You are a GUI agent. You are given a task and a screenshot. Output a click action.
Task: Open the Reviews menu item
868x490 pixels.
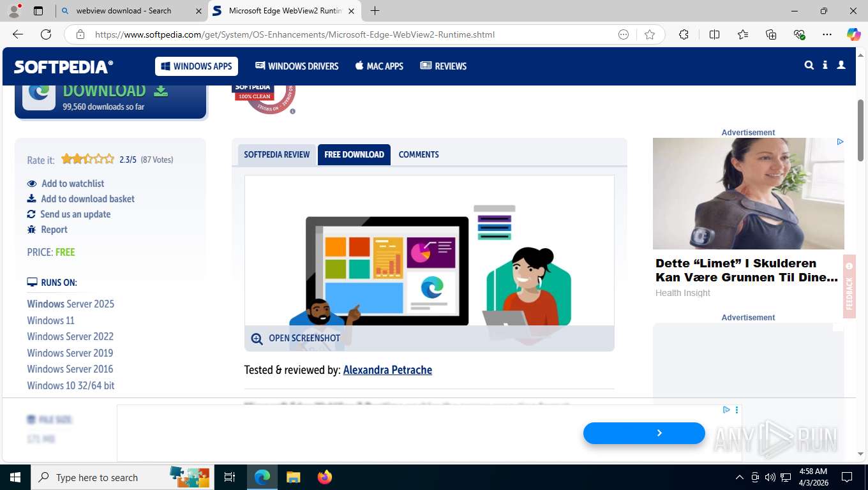444,66
